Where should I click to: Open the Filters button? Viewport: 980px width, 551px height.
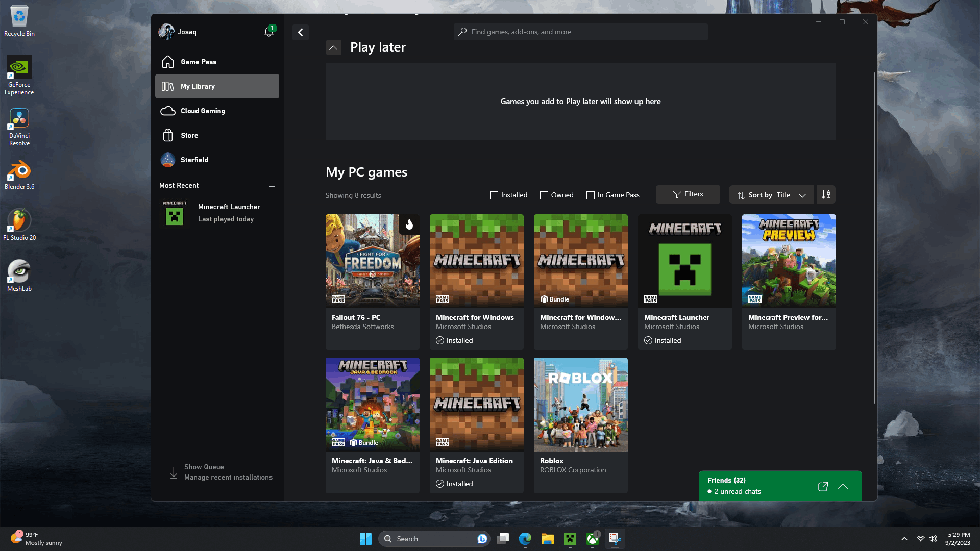point(688,194)
